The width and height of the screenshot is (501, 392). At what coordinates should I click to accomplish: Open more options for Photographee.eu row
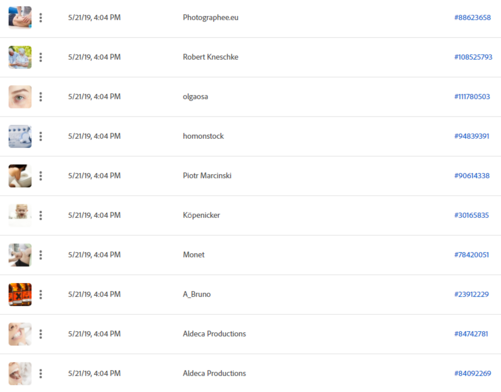(41, 18)
